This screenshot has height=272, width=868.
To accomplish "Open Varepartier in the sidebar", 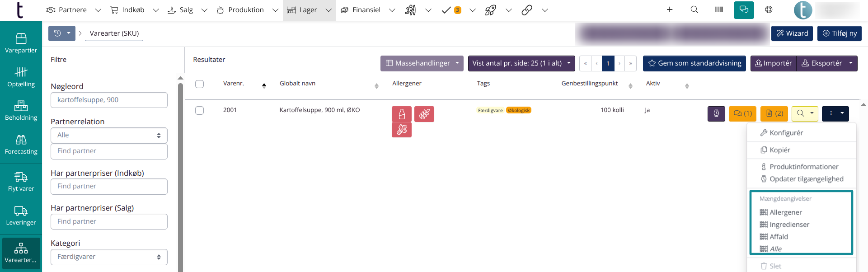I will (x=21, y=43).
